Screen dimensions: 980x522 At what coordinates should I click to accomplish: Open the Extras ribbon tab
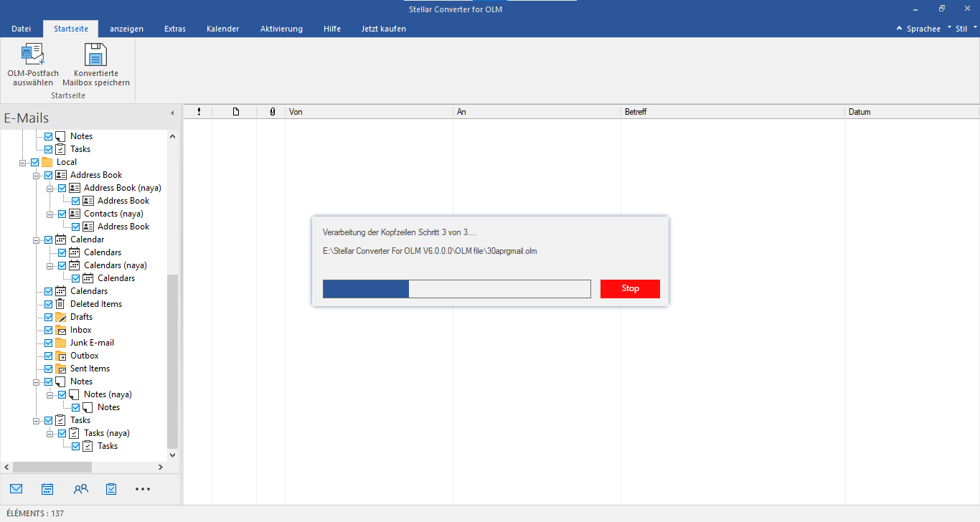(x=174, y=29)
